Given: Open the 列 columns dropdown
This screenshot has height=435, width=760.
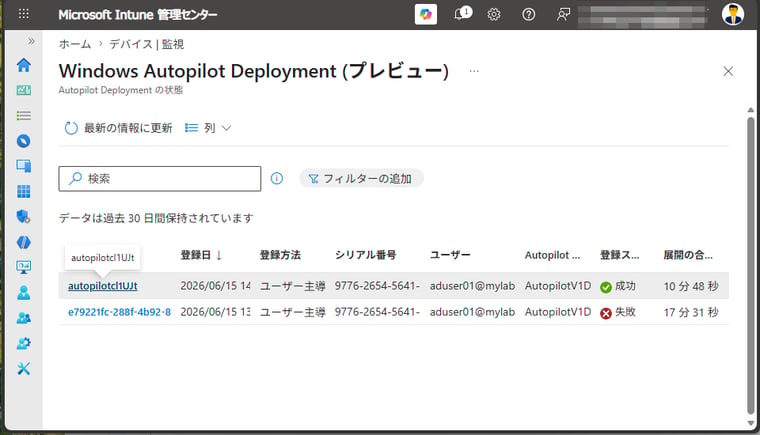Looking at the screenshot, I should point(208,128).
